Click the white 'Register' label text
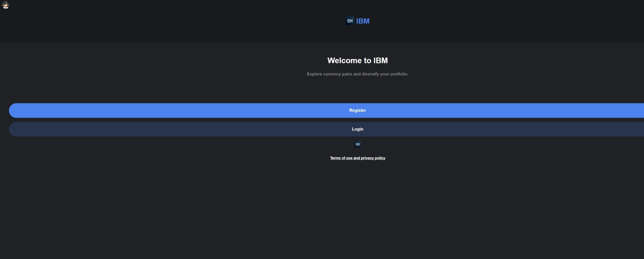This screenshot has height=259, width=644. (x=357, y=110)
